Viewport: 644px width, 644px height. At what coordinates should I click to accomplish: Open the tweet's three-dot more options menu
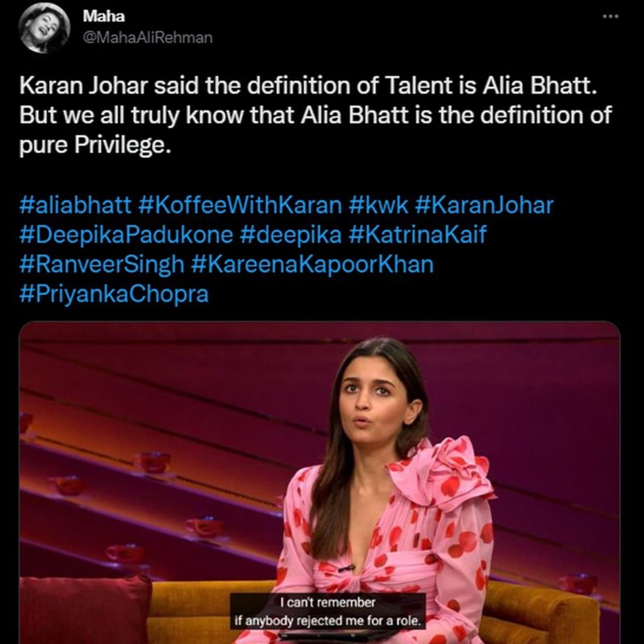(610, 17)
